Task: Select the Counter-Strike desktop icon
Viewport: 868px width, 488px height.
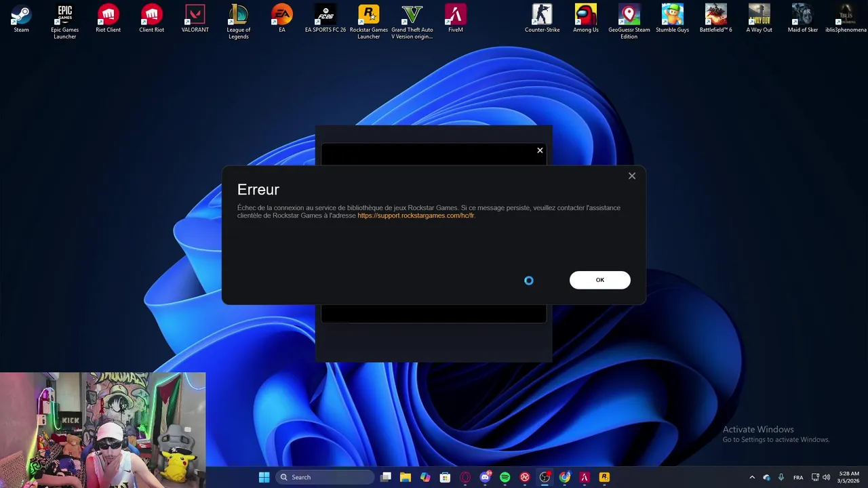Action: pyautogui.click(x=542, y=19)
